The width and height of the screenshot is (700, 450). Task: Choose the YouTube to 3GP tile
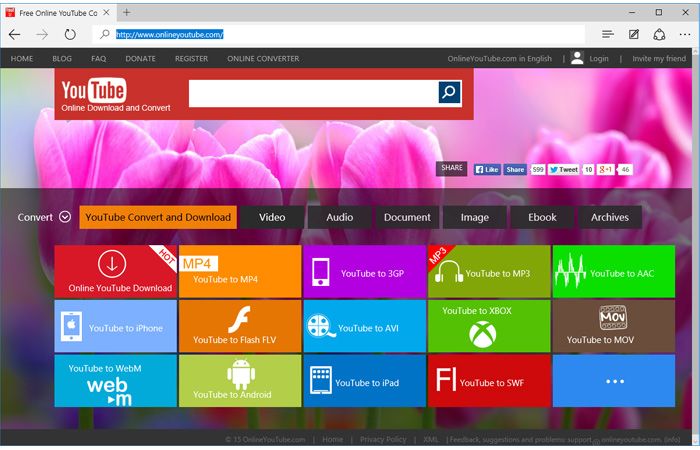[365, 271]
